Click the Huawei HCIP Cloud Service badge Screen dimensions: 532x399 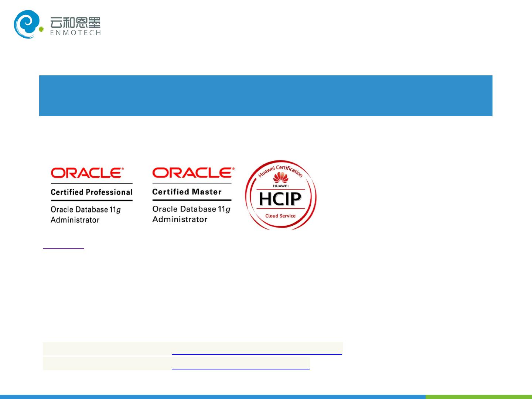(281, 195)
